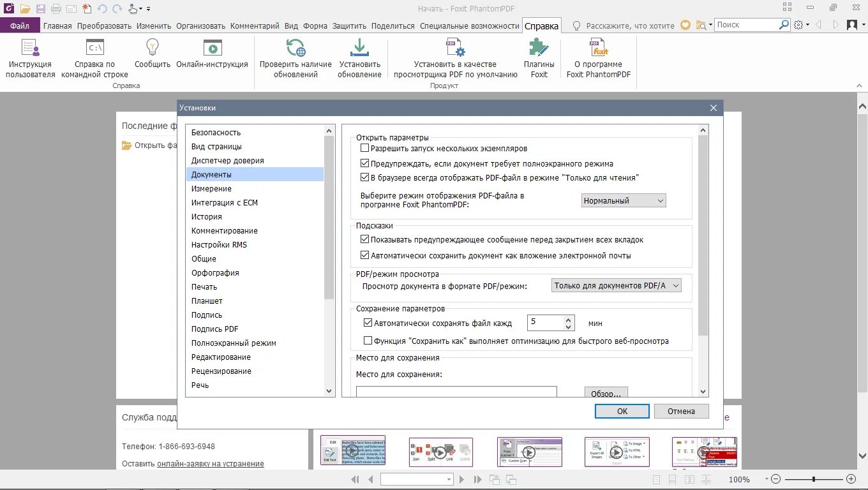Switch to the Главная tab
Image resolution: width=868 pixels, height=490 pixels.
tap(57, 26)
